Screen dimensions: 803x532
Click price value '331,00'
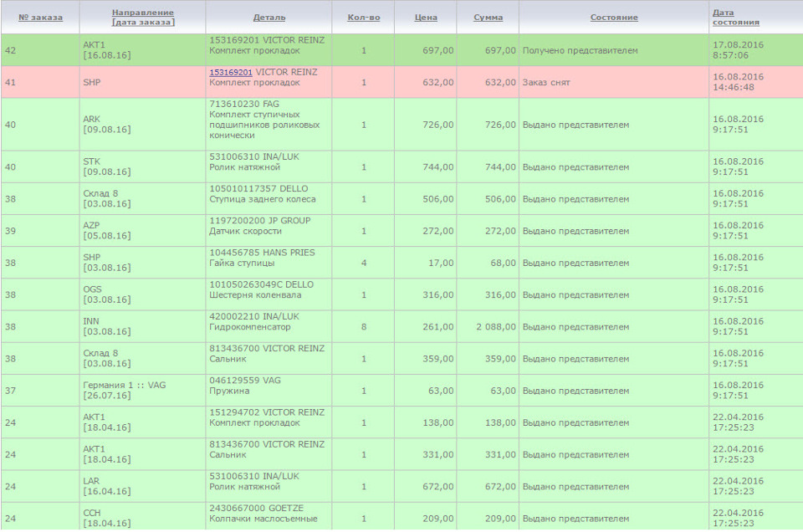[437, 455]
